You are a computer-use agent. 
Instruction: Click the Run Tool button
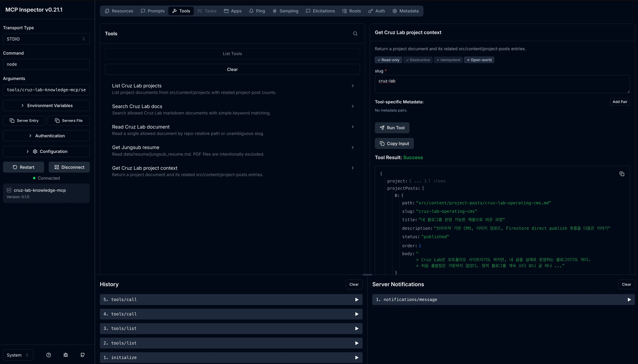tap(392, 128)
